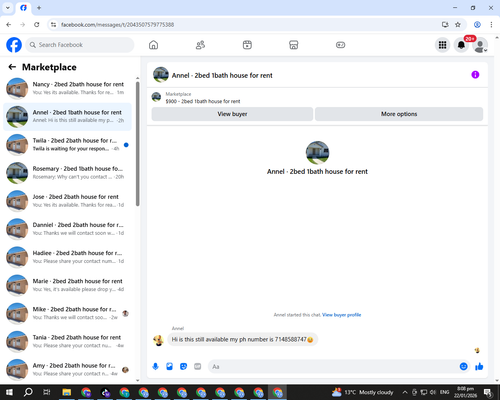Attach a photo with the image icon
500x400 pixels.
point(169,367)
